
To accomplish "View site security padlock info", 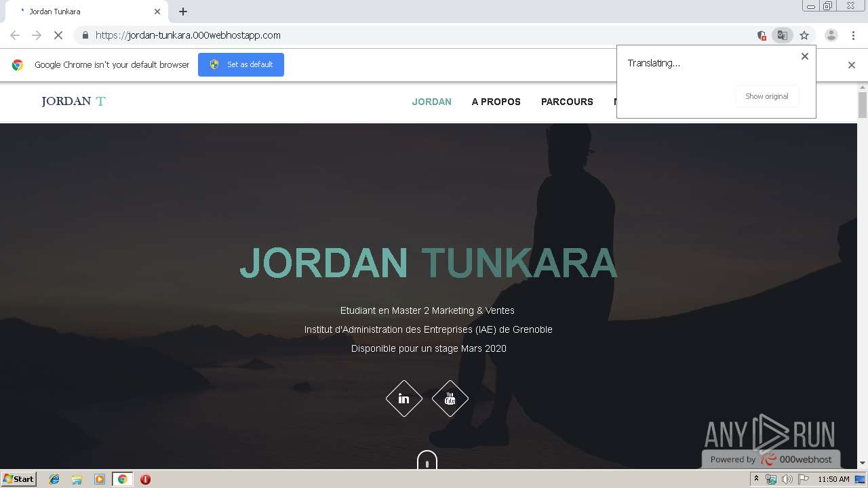I will point(85,35).
